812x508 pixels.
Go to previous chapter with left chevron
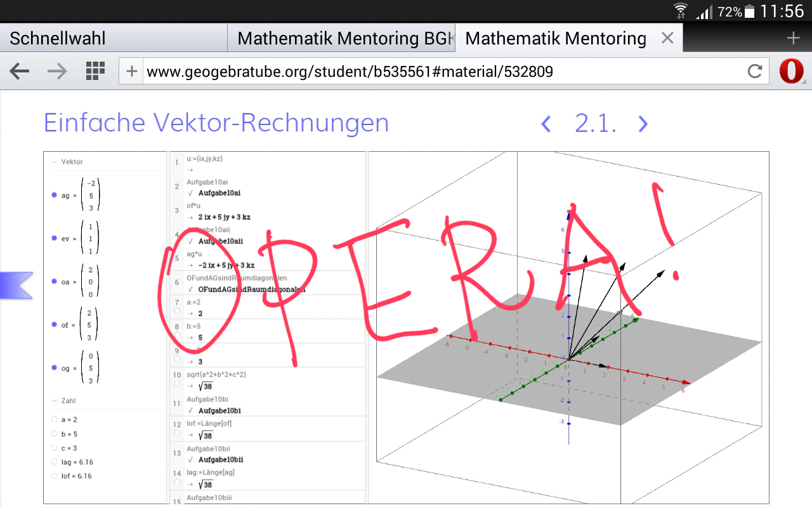(546, 123)
